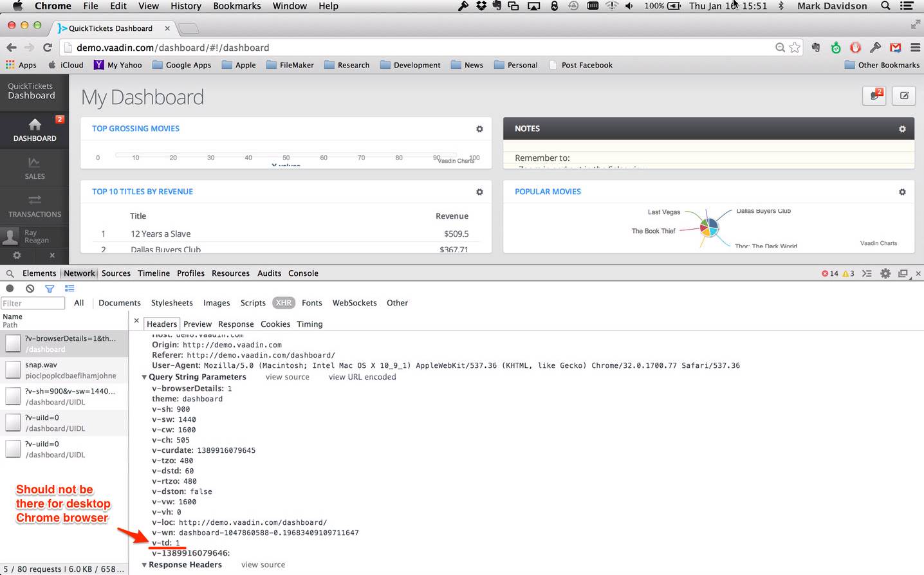
Task: Click the view URL encoded link
Action: [x=362, y=377]
